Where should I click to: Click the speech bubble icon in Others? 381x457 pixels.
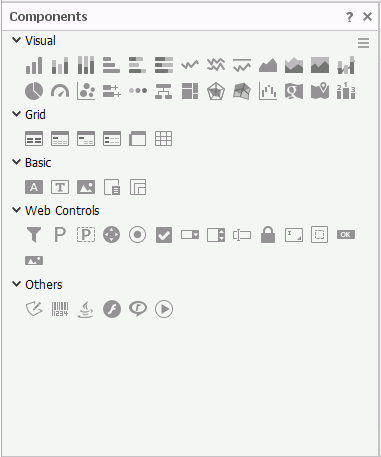click(x=138, y=309)
